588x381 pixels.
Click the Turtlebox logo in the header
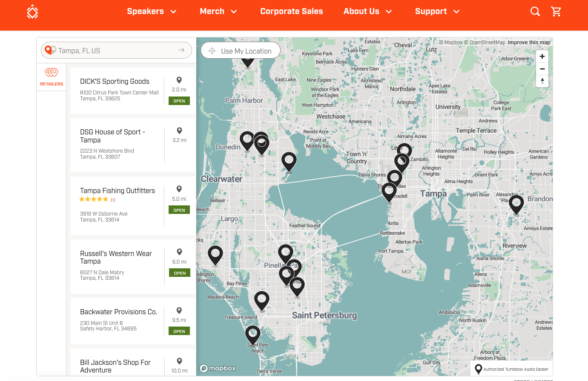(32, 11)
